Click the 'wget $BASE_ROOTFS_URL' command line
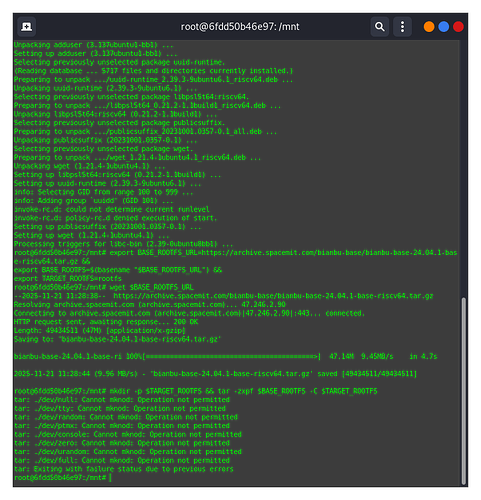 (104, 287)
